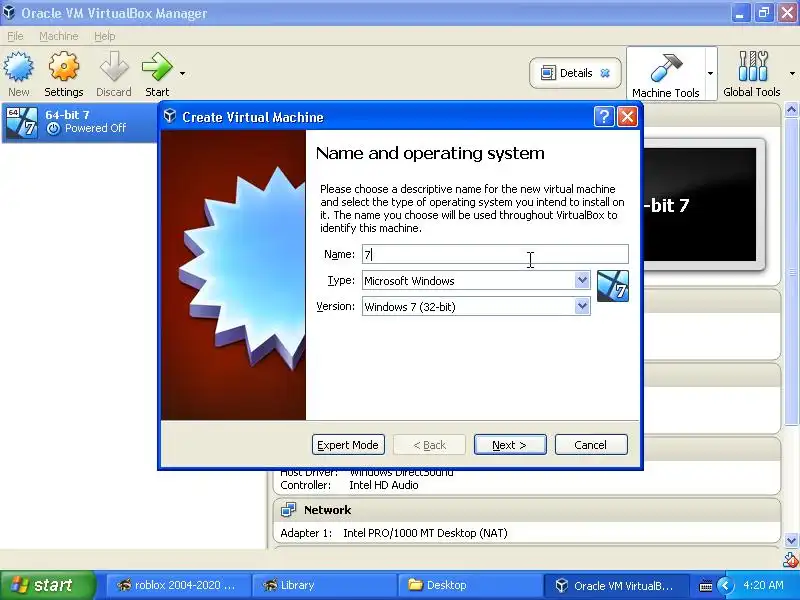Click the Oracle VM VirtualBox taskbar item

pos(615,585)
